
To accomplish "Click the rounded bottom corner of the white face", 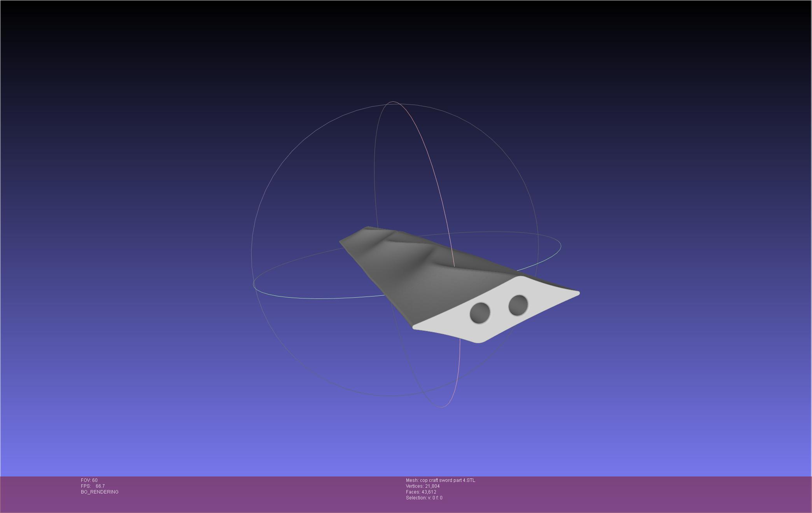I will click(x=479, y=342).
